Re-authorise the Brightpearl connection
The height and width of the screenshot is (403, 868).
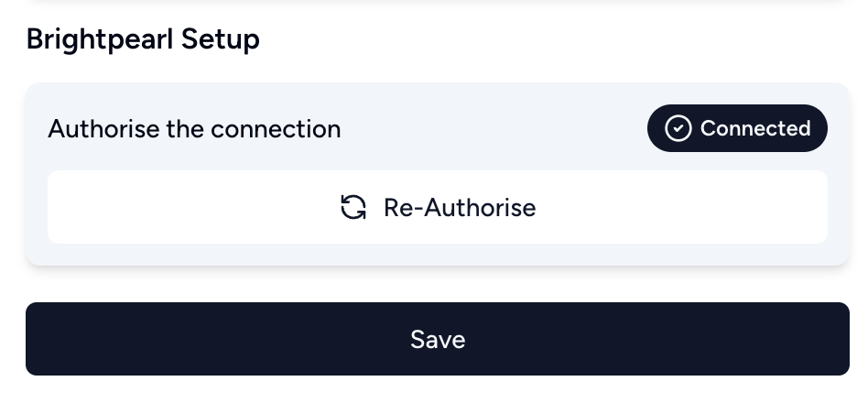(x=438, y=207)
